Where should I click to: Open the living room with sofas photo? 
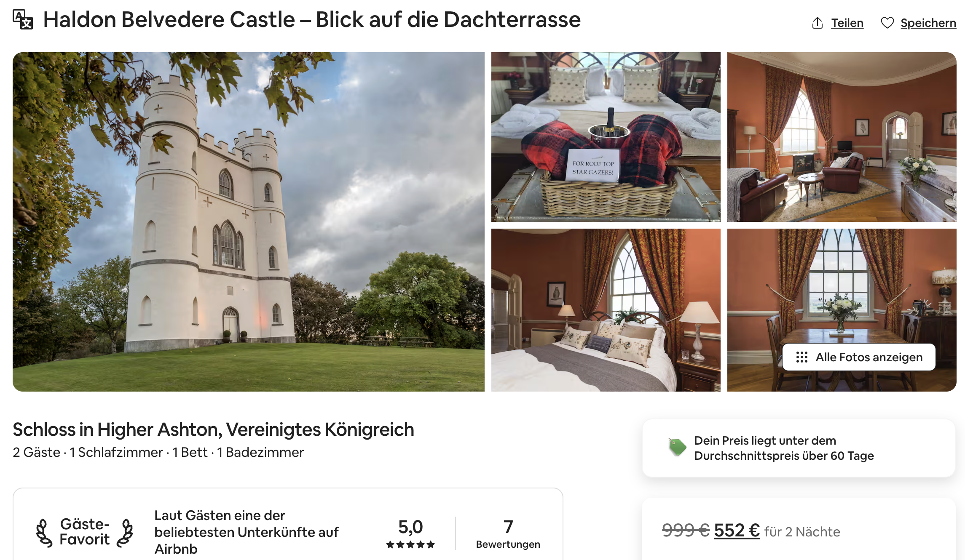click(x=842, y=137)
